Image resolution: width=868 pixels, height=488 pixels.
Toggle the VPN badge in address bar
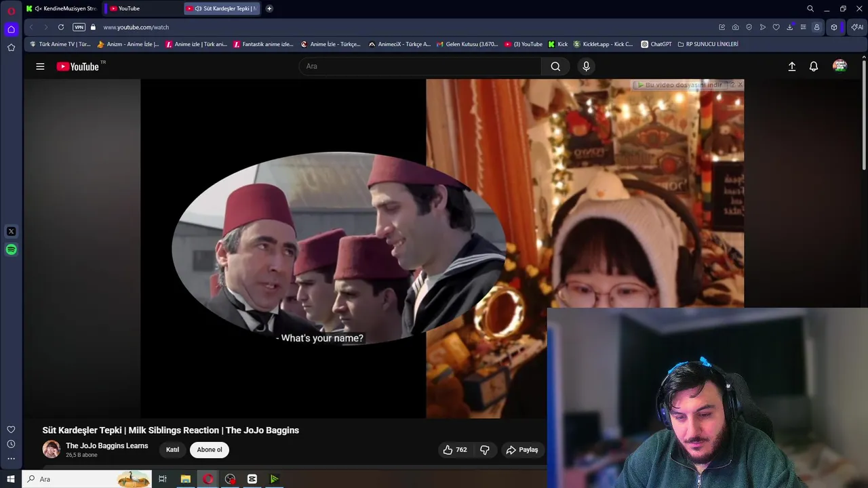(79, 27)
